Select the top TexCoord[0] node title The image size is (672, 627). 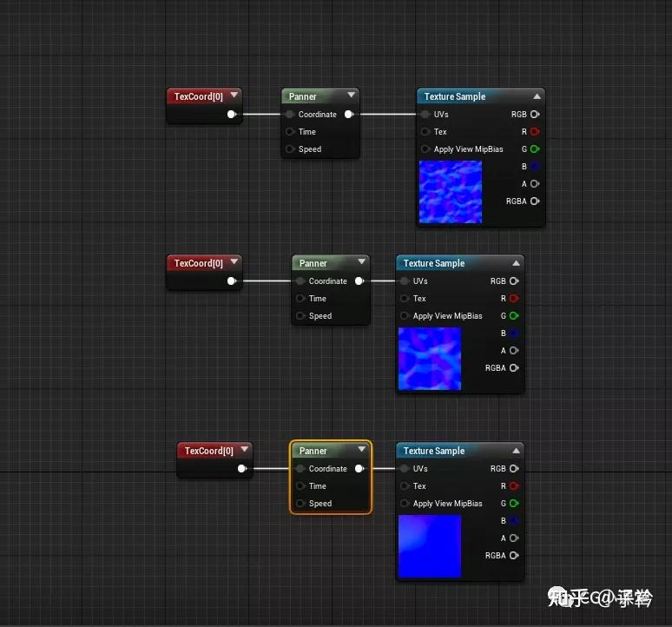[199, 96]
